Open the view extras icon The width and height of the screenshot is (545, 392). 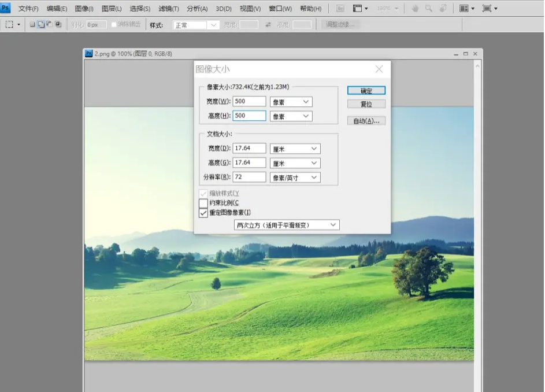click(360, 8)
